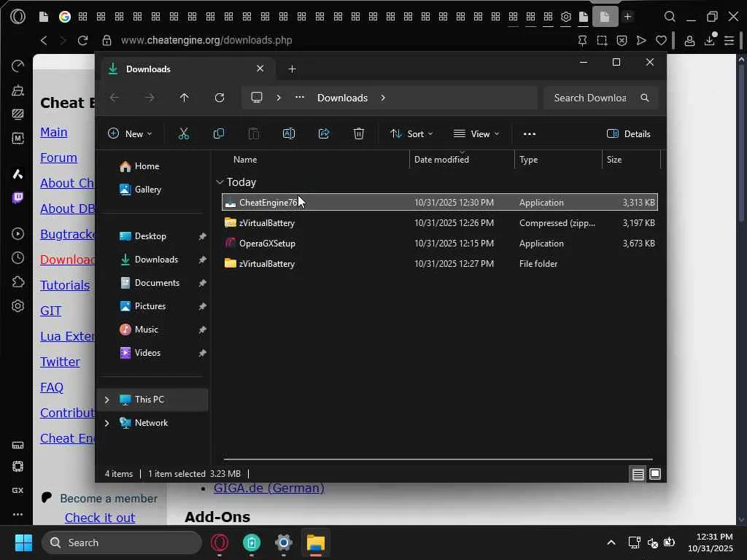747x560 pixels.
Task: Open the Tutorials link on Cheat Engine page
Action: pyautogui.click(x=65, y=285)
